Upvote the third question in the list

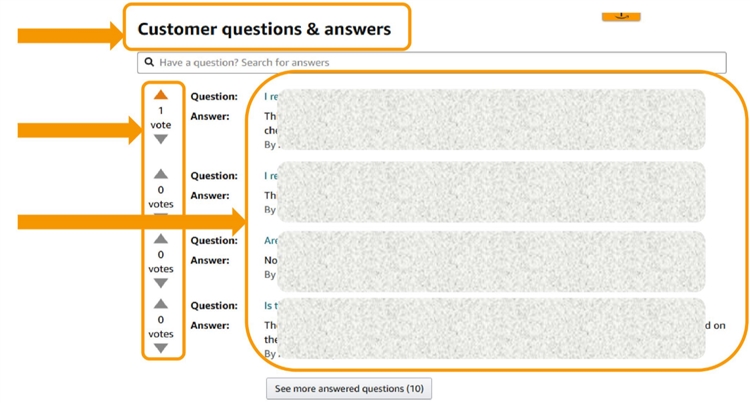coord(161,239)
